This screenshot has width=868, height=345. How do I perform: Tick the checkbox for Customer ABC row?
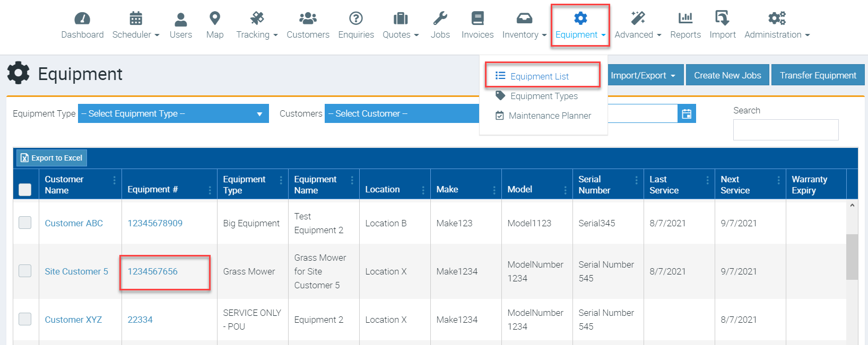point(25,223)
